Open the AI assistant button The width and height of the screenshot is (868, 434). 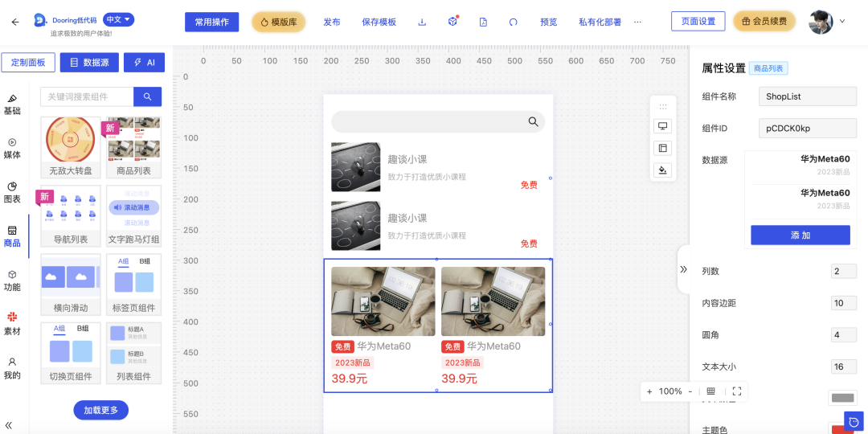click(144, 63)
